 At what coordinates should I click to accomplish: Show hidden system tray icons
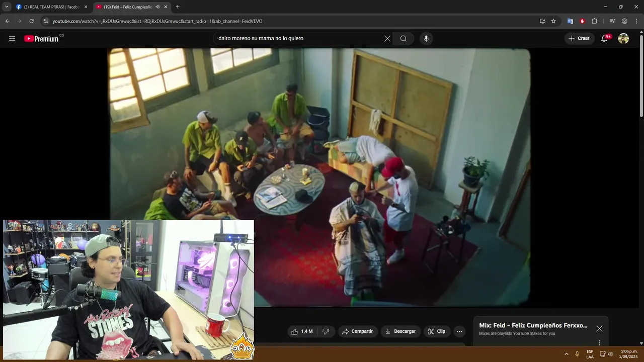pyautogui.click(x=567, y=354)
